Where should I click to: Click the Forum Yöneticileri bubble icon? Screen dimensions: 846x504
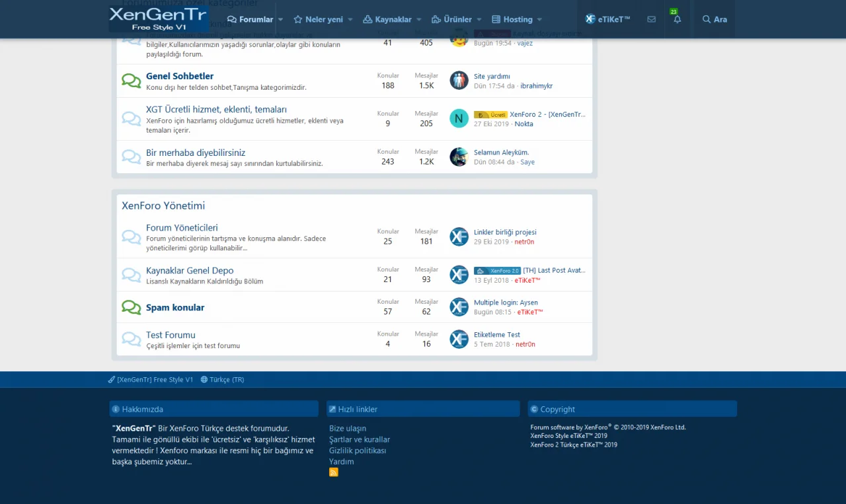click(x=132, y=237)
